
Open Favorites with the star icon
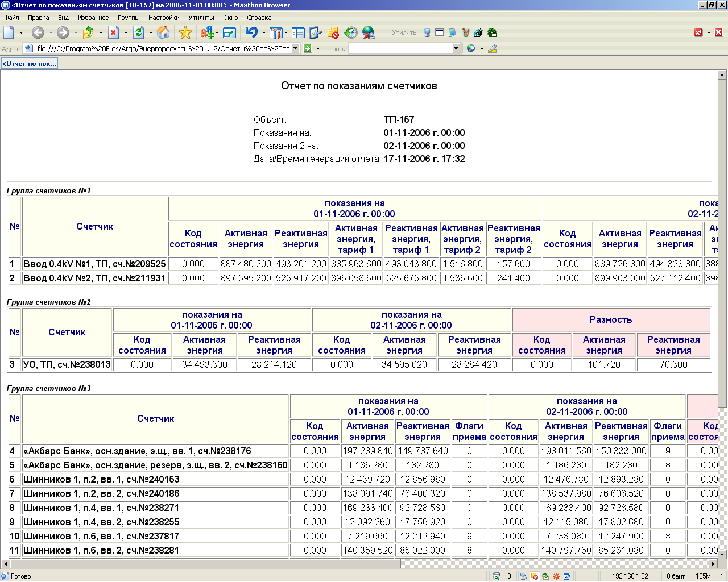[185, 33]
